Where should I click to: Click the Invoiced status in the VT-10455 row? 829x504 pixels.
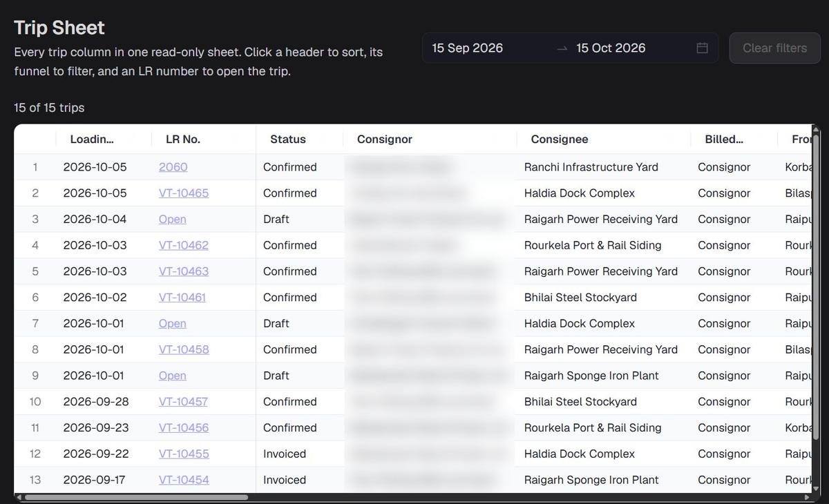pyautogui.click(x=285, y=454)
